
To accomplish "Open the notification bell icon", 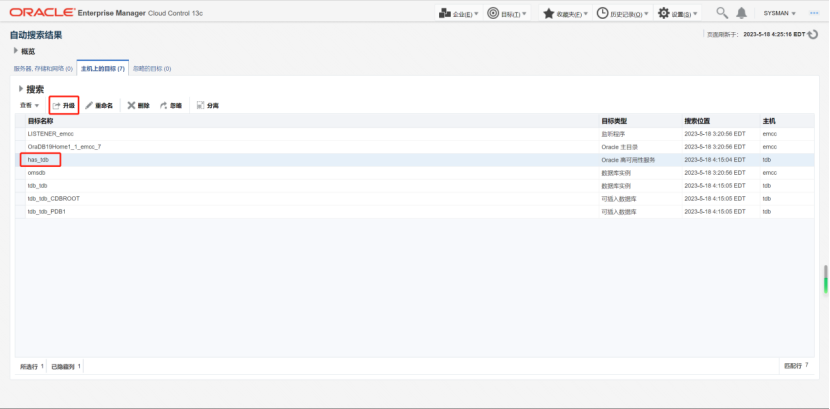I will pyautogui.click(x=742, y=13).
